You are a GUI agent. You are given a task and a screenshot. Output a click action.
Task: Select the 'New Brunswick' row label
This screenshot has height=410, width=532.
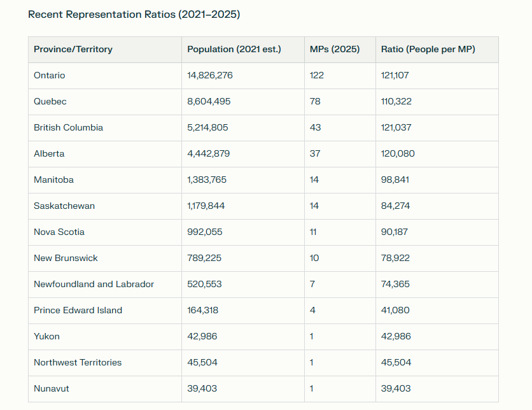tap(66, 258)
